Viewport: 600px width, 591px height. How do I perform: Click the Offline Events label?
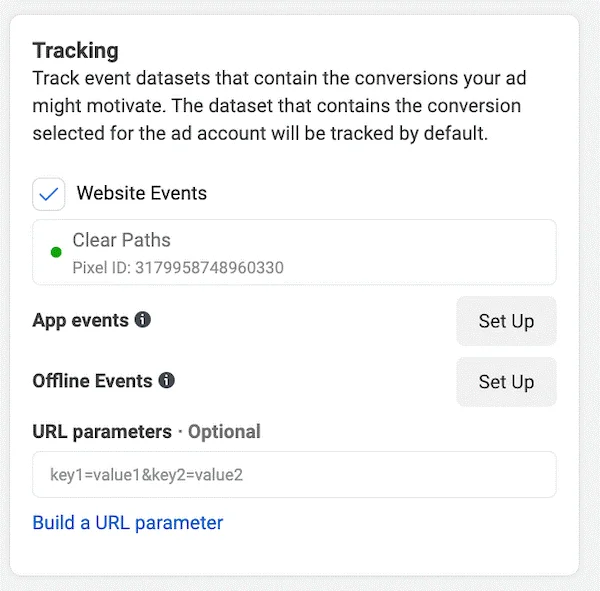click(92, 381)
